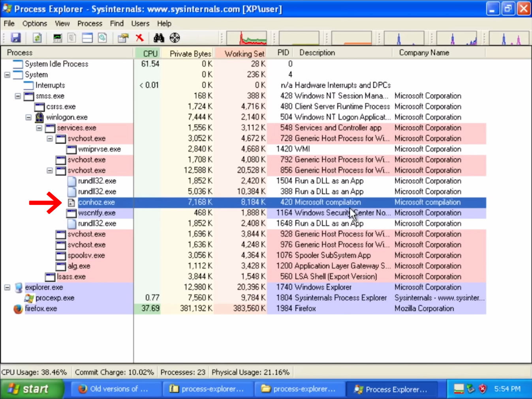This screenshot has height=399, width=532.
Task: Click the Windows start button
Action: click(x=32, y=389)
